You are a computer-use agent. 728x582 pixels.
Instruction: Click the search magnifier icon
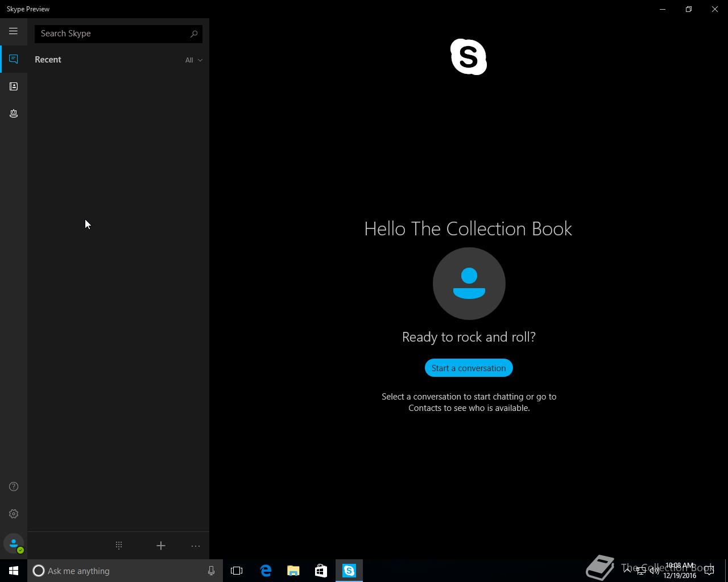point(194,34)
